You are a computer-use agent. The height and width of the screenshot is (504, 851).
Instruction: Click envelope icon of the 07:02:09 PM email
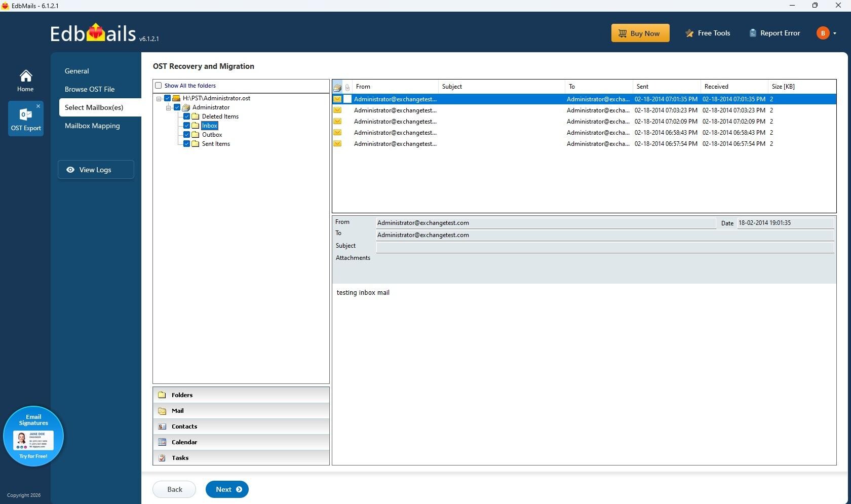pos(337,122)
